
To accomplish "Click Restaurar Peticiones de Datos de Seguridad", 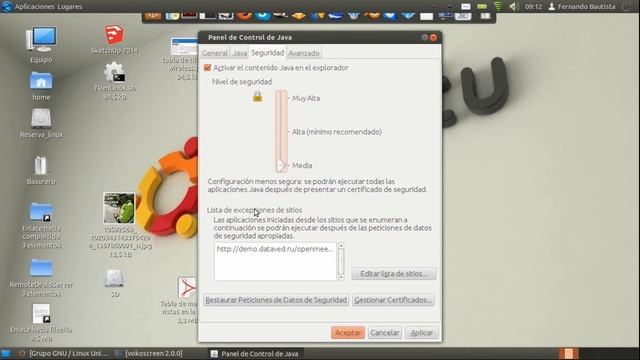I will coord(276,300).
